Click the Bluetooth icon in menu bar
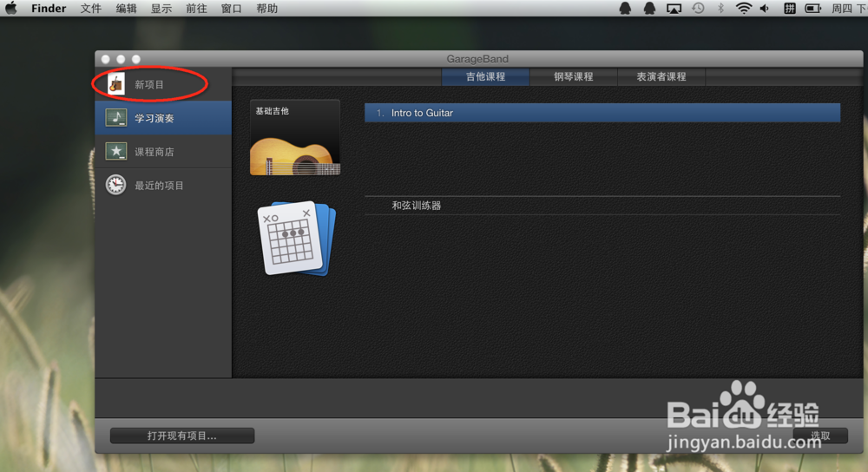868x472 pixels. click(720, 9)
